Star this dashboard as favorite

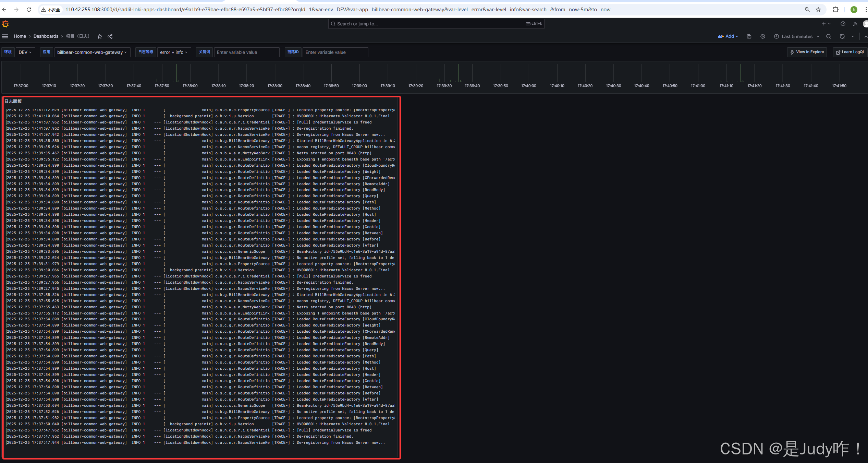100,36
